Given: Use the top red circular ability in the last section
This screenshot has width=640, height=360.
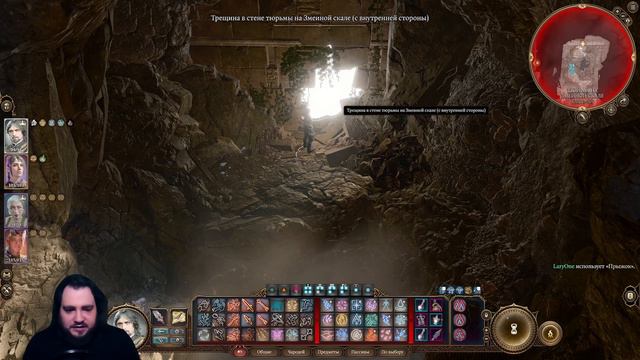Looking at the screenshot, I should [460, 305].
